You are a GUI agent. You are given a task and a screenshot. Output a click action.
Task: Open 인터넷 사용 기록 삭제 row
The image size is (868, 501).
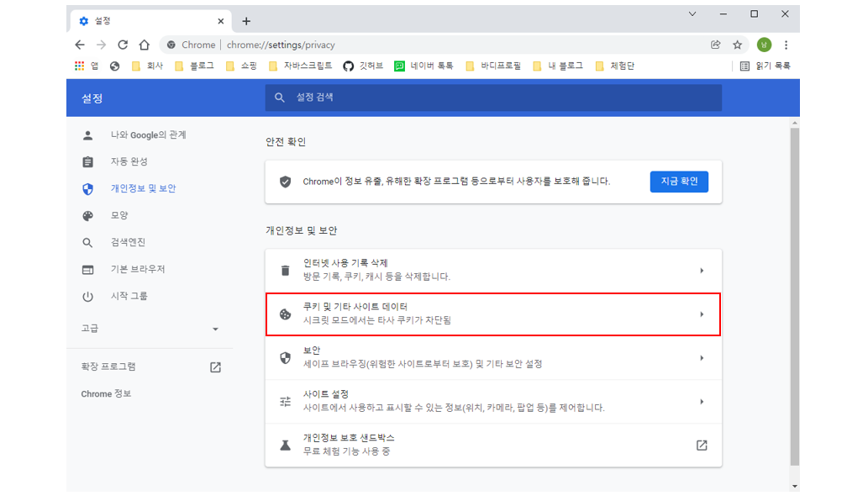(x=493, y=271)
